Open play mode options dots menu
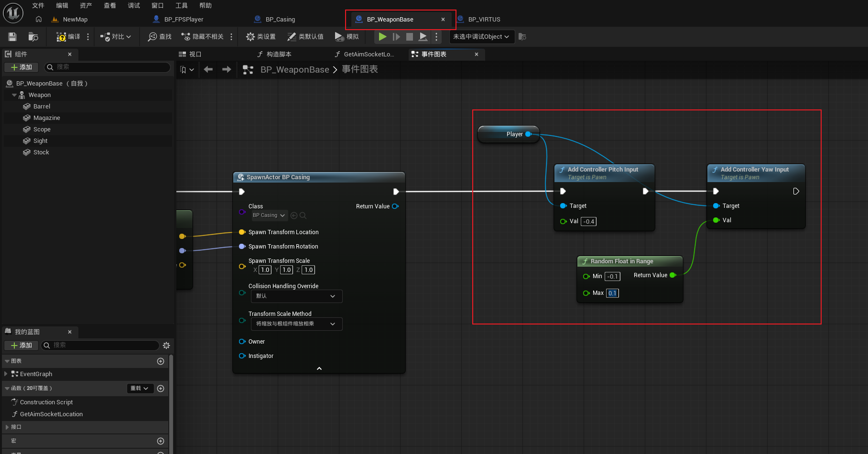 (x=436, y=36)
